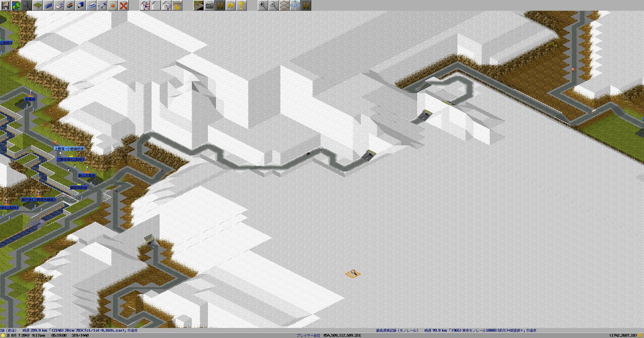Expand the road truck building tools
The height and width of the screenshot is (338, 644).
pyautogui.click(x=80, y=5)
